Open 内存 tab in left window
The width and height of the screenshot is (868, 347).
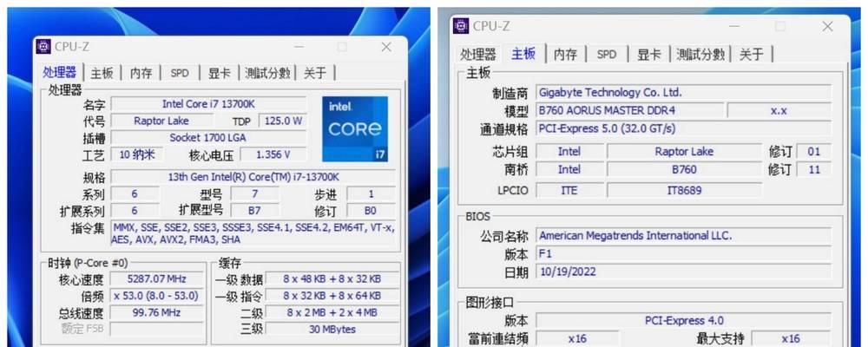(141, 73)
